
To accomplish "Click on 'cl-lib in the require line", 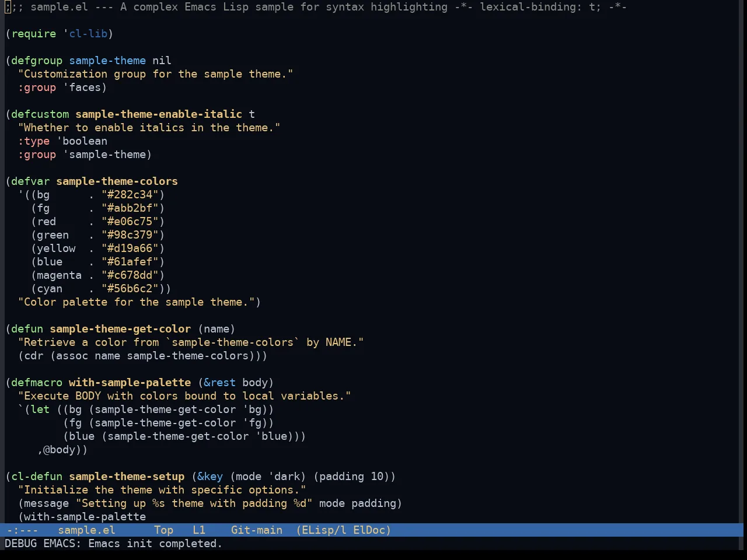I will (x=85, y=34).
